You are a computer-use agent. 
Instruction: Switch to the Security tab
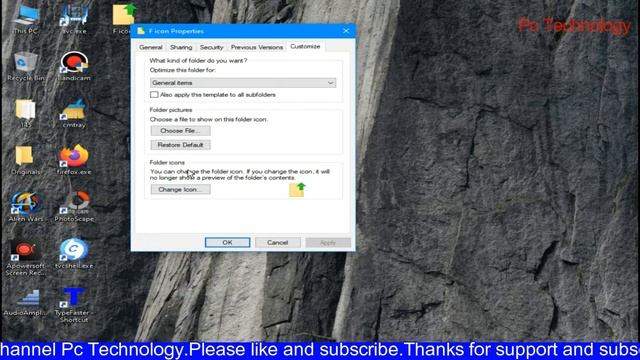(x=211, y=47)
